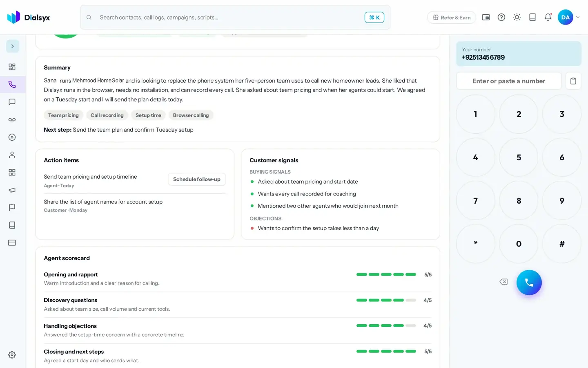The width and height of the screenshot is (588, 368).
Task: Open the contacts person icon in sidebar
Action: [12, 155]
